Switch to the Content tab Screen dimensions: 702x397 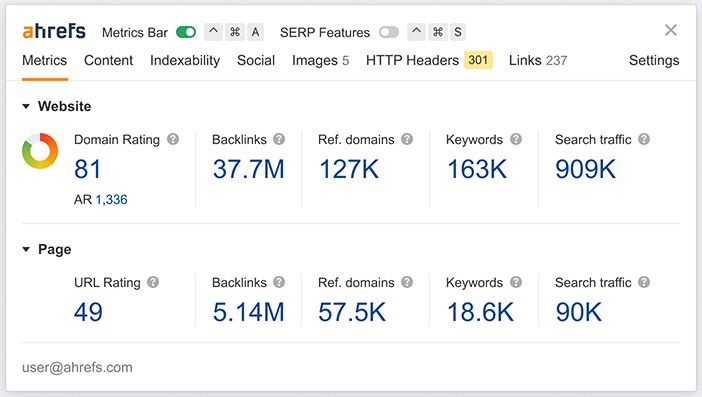coord(108,60)
